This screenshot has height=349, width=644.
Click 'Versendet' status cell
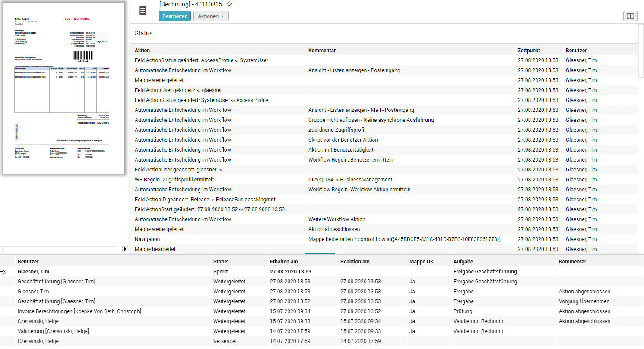click(225, 341)
